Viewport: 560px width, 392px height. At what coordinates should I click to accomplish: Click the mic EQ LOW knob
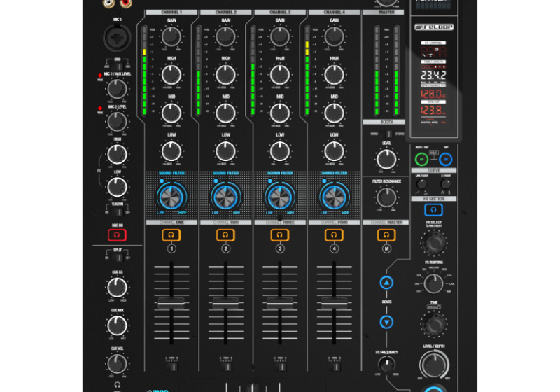click(117, 187)
